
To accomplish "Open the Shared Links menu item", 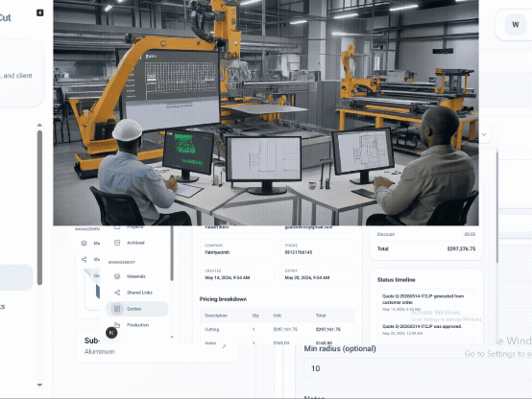I will coord(139,293).
